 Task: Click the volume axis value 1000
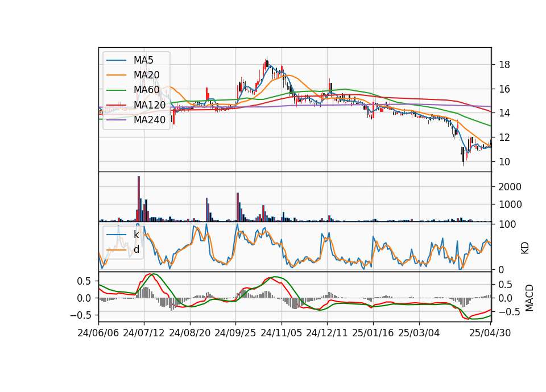click(x=510, y=205)
